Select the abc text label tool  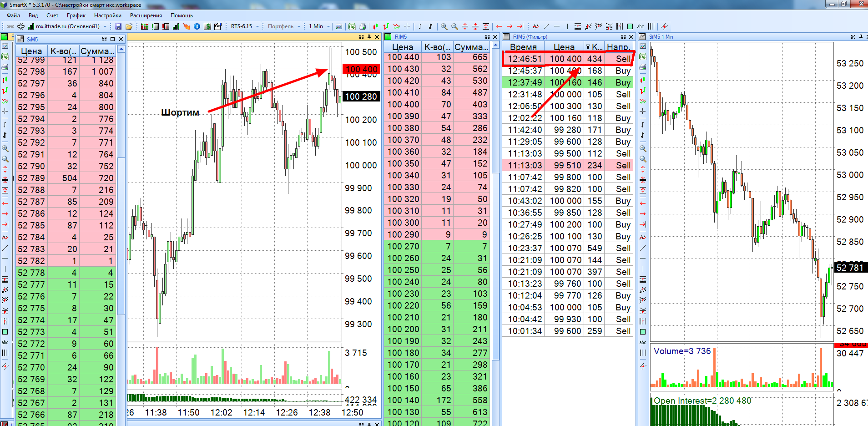click(x=641, y=26)
